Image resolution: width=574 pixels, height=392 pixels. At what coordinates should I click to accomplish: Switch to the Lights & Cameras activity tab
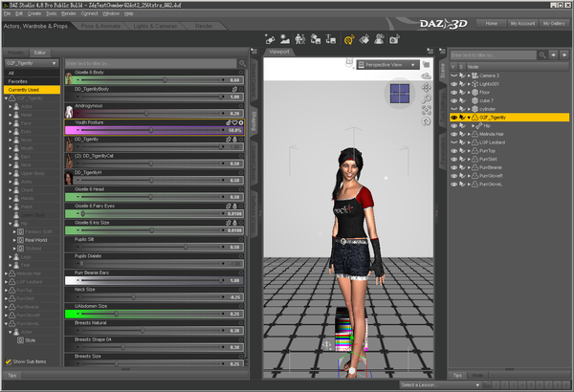(155, 26)
